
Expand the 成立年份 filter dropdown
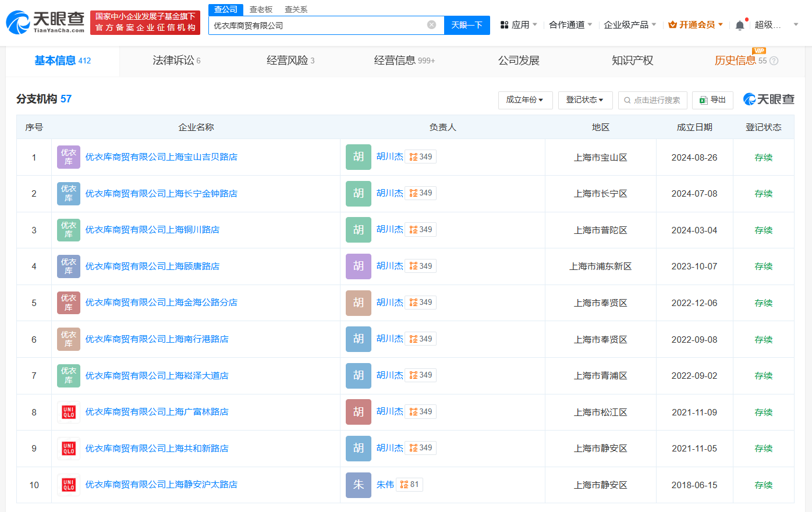pyautogui.click(x=525, y=100)
